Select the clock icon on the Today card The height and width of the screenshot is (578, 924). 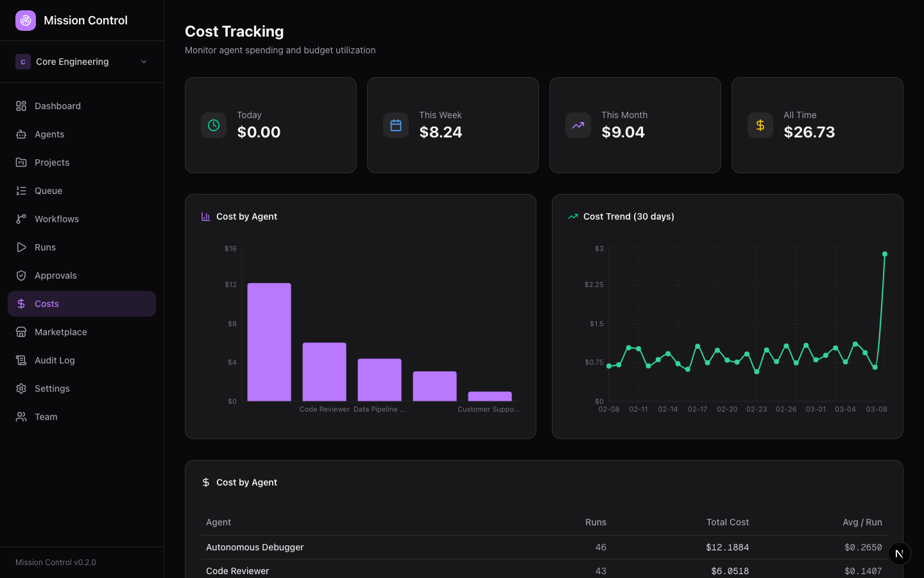214,125
